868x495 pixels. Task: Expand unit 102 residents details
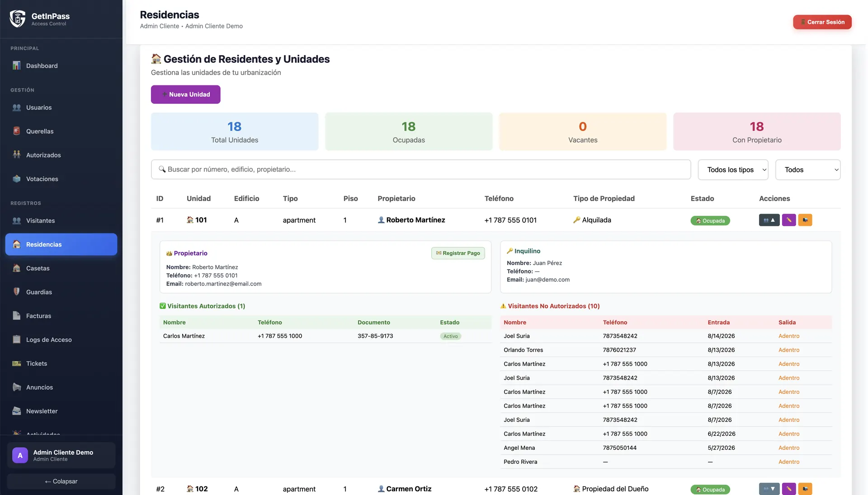pyautogui.click(x=769, y=489)
